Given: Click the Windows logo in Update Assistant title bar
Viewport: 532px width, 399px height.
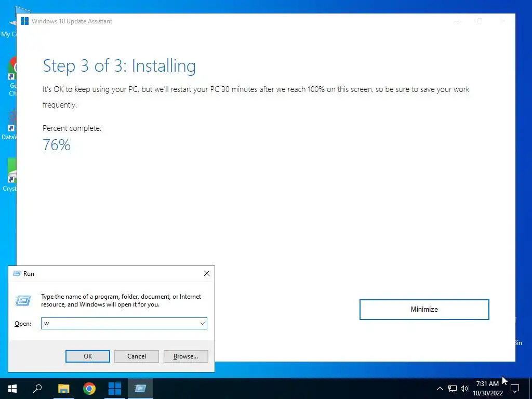Looking at the screenshot, I should [24, 21].
